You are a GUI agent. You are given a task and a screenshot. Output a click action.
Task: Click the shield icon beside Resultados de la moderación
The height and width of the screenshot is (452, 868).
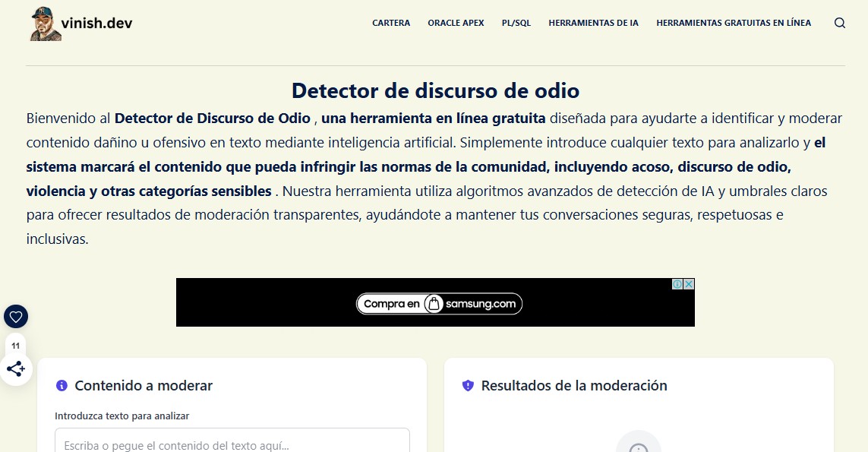click(x=468, y=386)
